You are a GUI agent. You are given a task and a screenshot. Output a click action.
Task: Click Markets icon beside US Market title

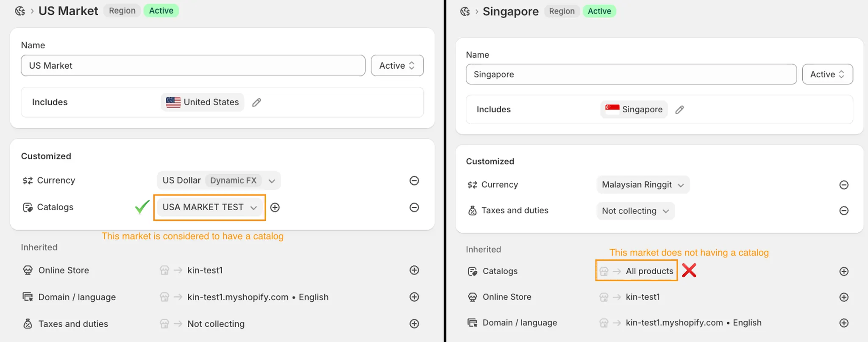(x=20, y=11)
